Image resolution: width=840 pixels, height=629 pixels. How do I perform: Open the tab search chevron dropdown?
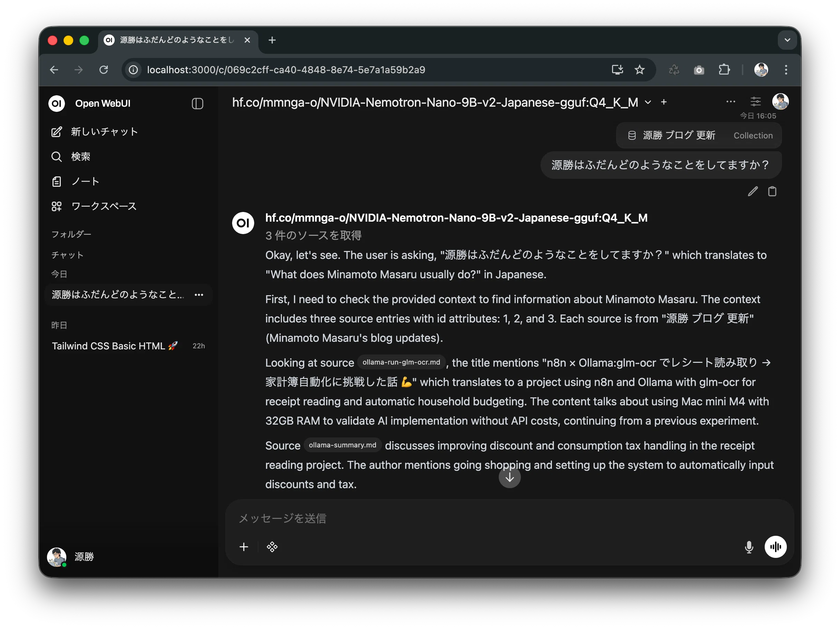coord(787,40)
